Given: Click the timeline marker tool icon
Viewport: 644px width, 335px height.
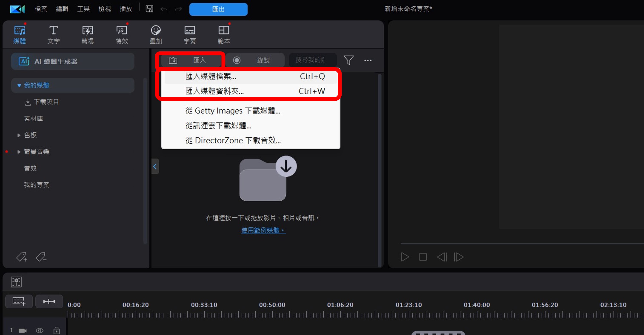Looking at the screenshot, I should [x=16, y=282].
